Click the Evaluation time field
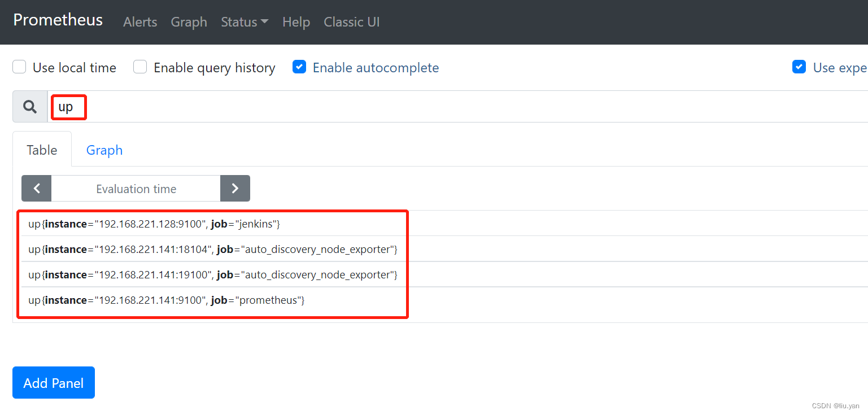 click(x=136, y=189)
